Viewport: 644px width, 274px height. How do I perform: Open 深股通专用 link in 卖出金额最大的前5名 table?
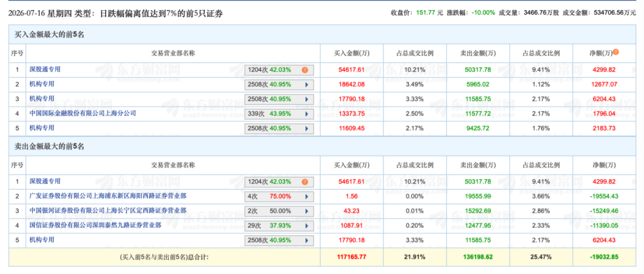coord(45,181)
